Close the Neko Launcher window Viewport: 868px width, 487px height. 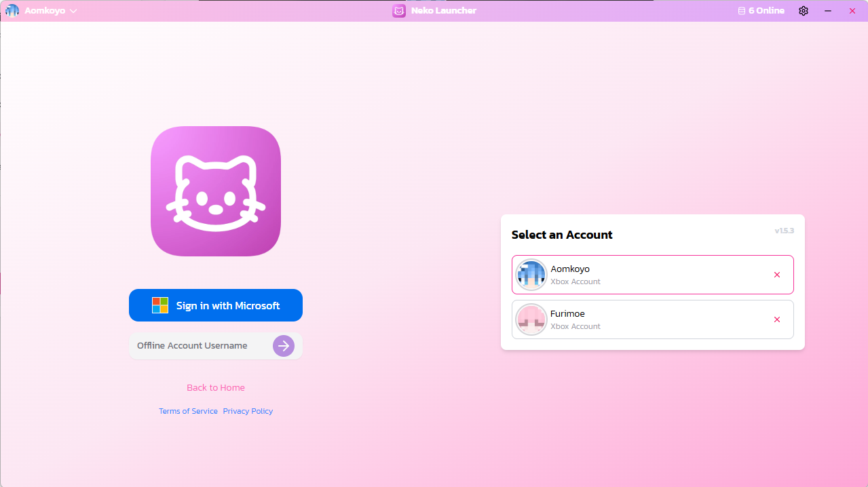click(852, 11)
